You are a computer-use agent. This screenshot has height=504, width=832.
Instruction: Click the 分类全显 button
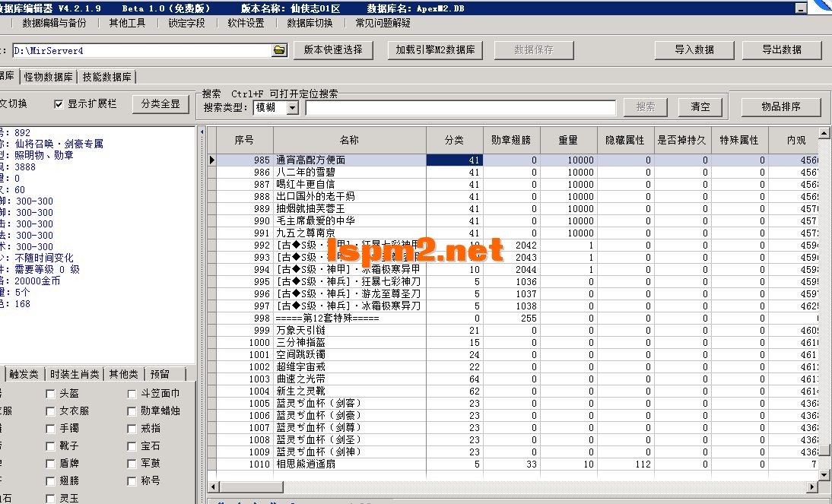pos(160,105)
